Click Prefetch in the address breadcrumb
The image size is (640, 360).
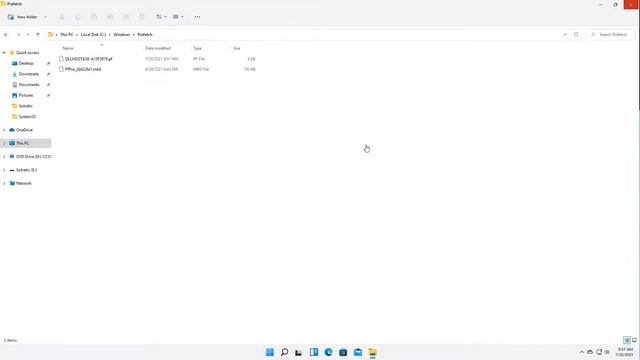coord(145,35)
